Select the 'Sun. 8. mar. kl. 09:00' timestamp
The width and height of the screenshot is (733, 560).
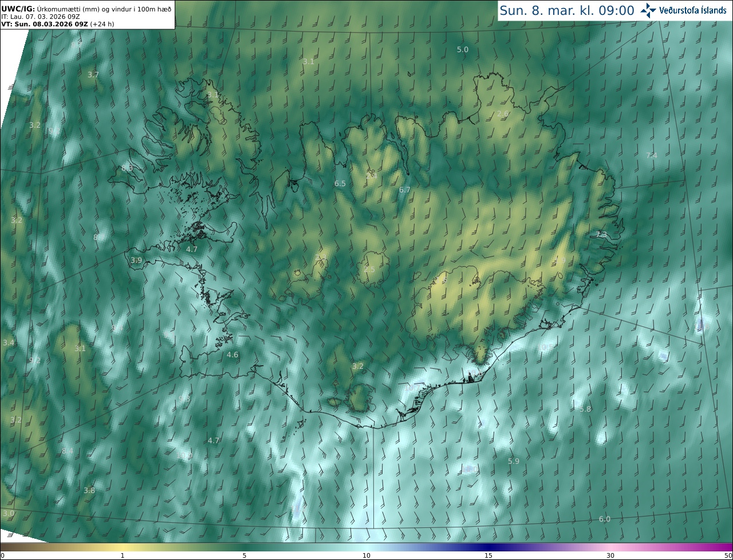click(567, 10)
